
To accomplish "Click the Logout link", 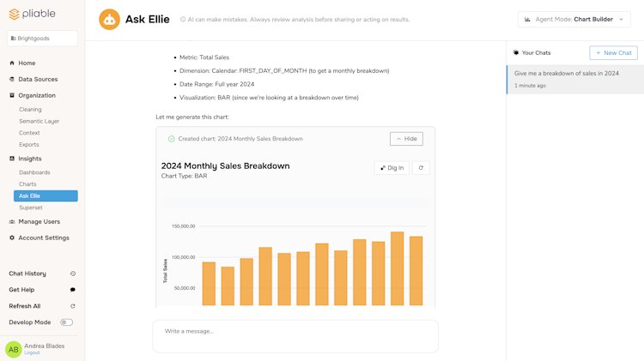I will 32,352.
